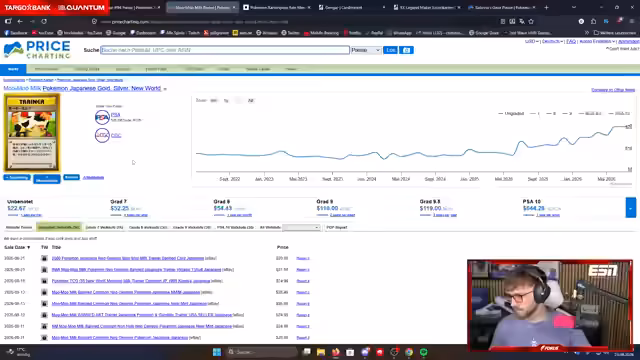Open the USD currency dropdown
The image size is (640, 360).
point(532,41)
